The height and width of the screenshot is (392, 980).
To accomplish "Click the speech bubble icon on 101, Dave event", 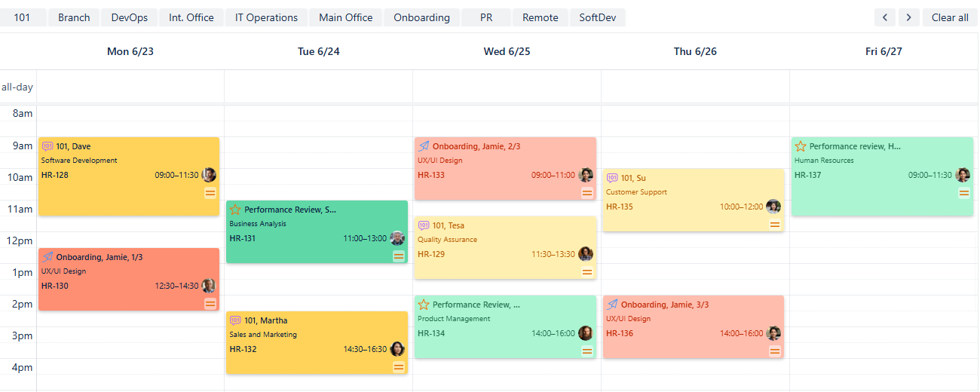I will pyautogui.click(x=47, y=146).
